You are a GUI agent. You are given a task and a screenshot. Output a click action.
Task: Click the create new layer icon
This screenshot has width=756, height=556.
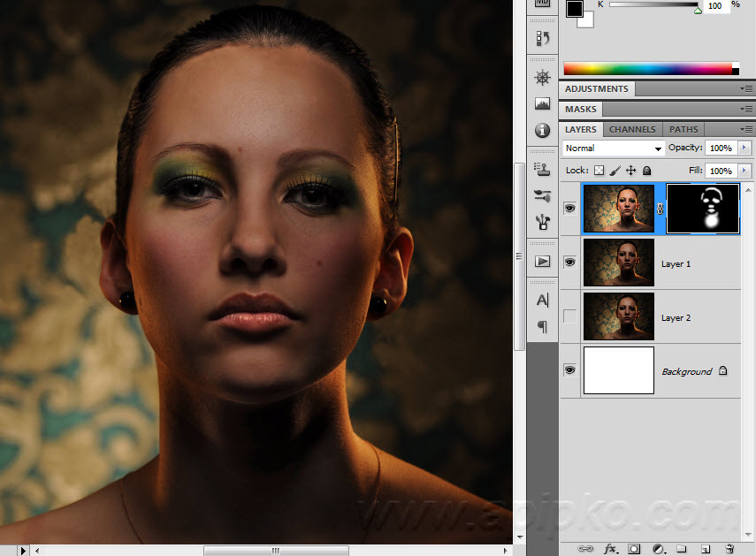click(x=706, y=549)
